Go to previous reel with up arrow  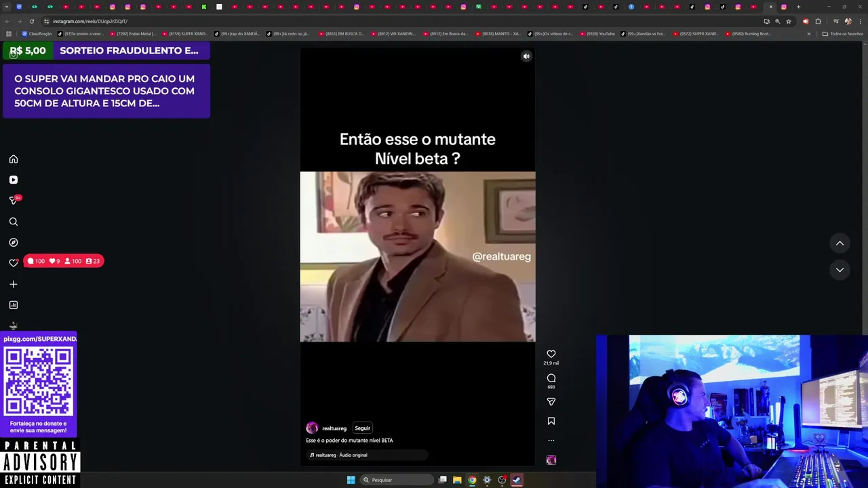tap(840, 243)
